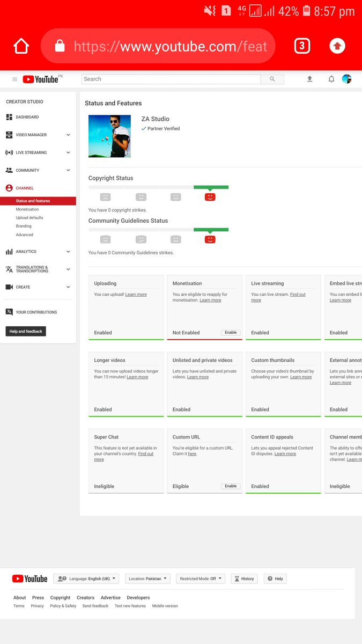
Task: Open the notifications bell
Action: click(x=331, y=79)
